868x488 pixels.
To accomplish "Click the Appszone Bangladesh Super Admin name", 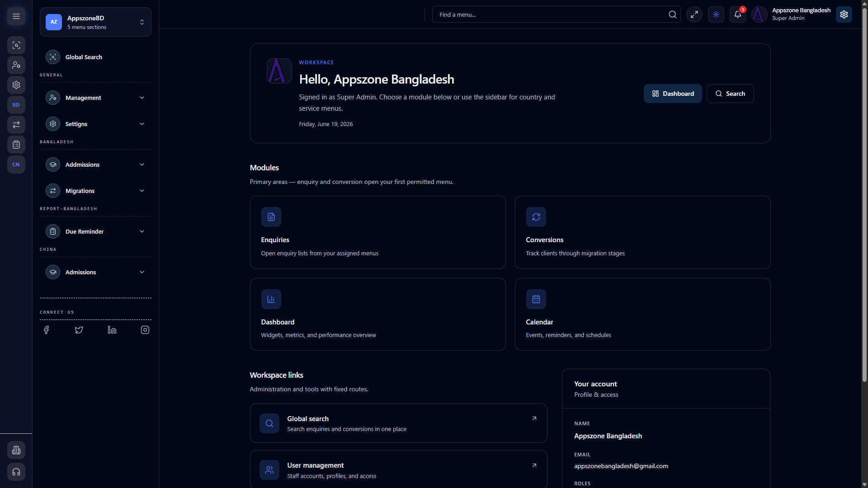I will point(801,14).
